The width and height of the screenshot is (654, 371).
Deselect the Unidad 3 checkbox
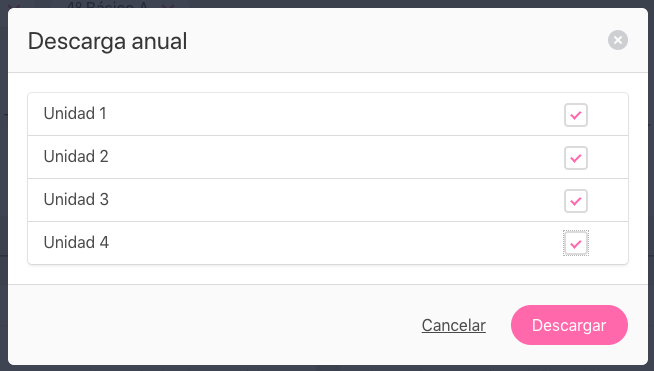pyautogui.click(x=576, y=201)
